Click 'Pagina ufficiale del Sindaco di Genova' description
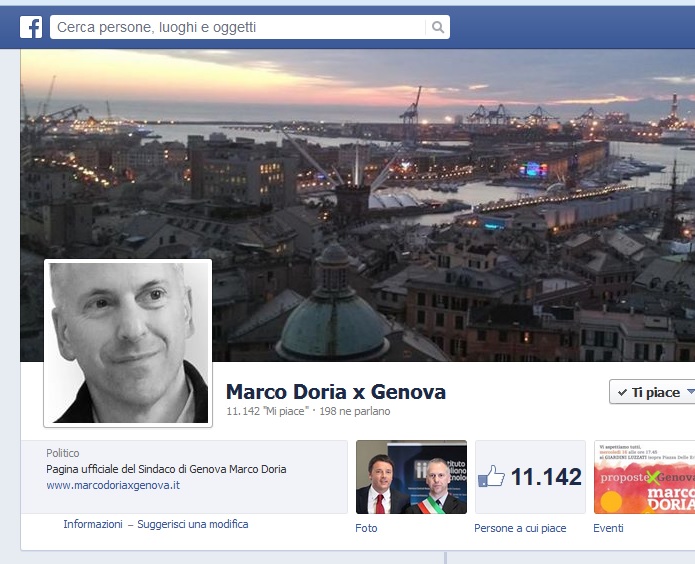The height and width of the screenshot is (564, 695). point(166,469)
